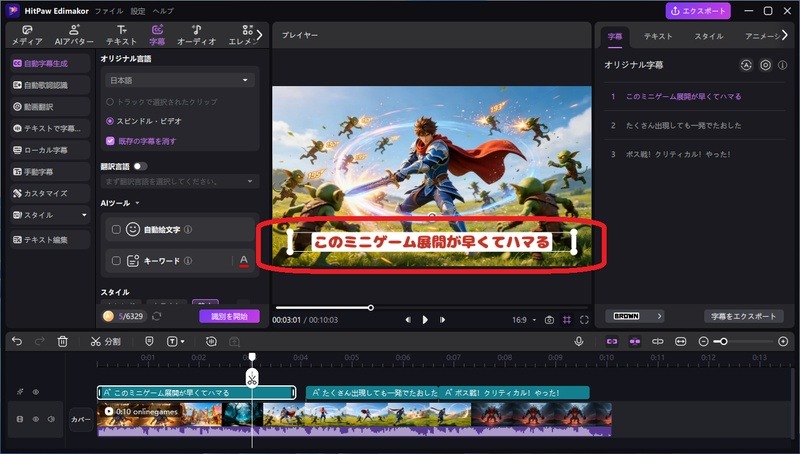Refresh credits with the circular arrows icon
This screenshot has width=800, height=454.
[x=157, y=316]
